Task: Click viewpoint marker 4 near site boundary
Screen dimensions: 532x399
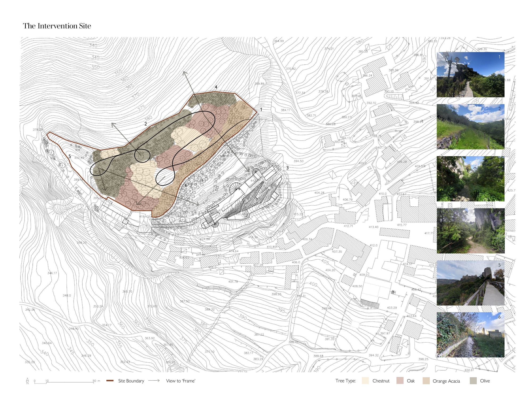Action: click(216, 87)
